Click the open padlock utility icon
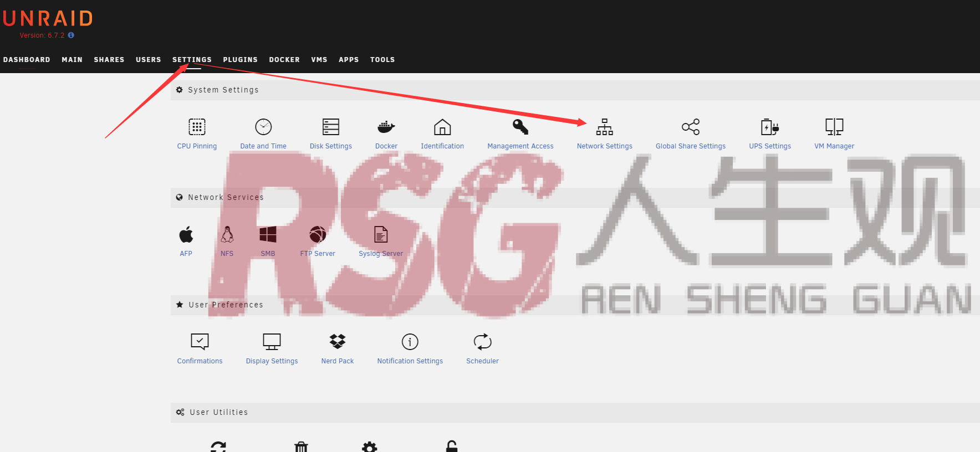This screenshot has height=452, width=980. click(452, 446)
